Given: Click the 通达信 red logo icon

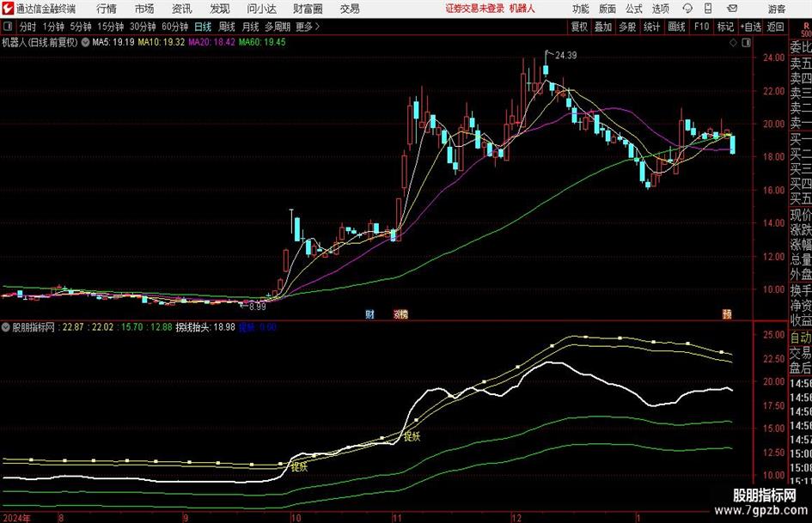Looking at the screenshot, I should tap(7, 9).
